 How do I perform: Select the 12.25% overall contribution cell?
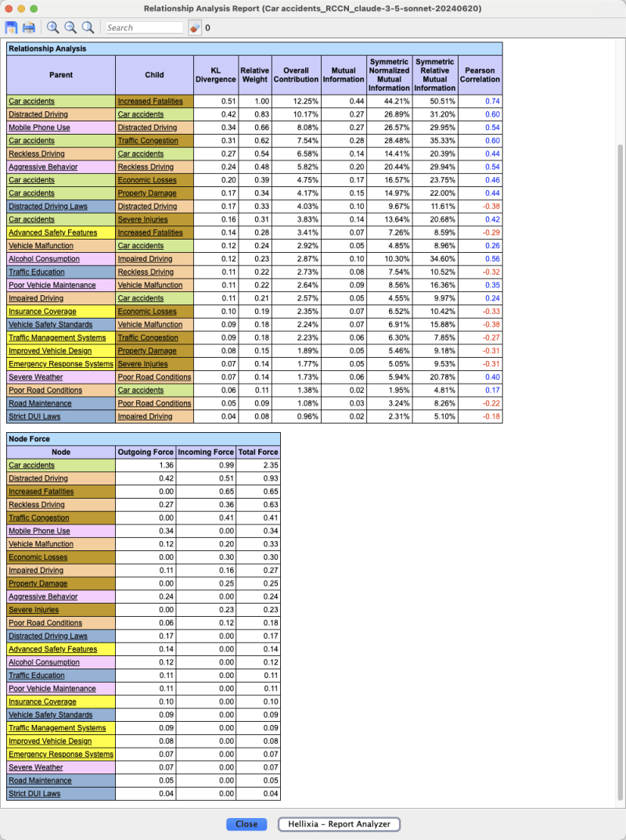coord(296,101)
